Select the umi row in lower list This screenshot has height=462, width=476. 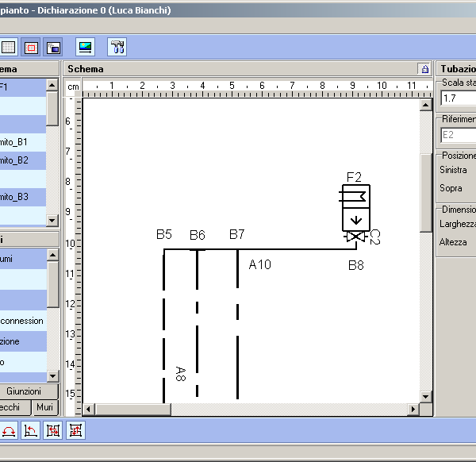[23, 259]
